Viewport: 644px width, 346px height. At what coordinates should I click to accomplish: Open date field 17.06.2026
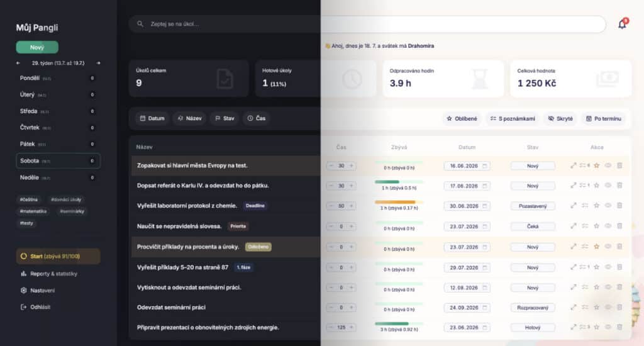tap(467, 186)
